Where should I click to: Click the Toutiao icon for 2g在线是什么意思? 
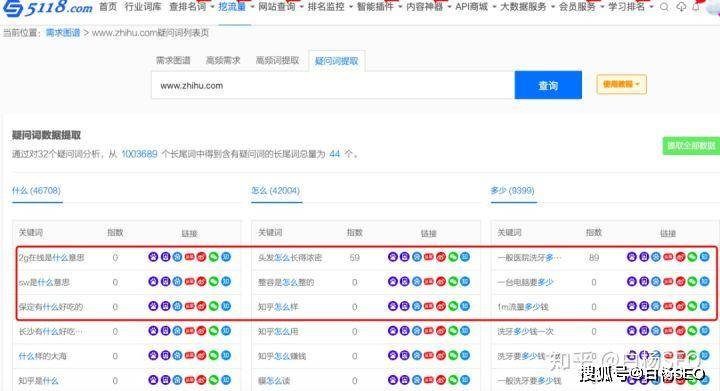coord(190,257)
